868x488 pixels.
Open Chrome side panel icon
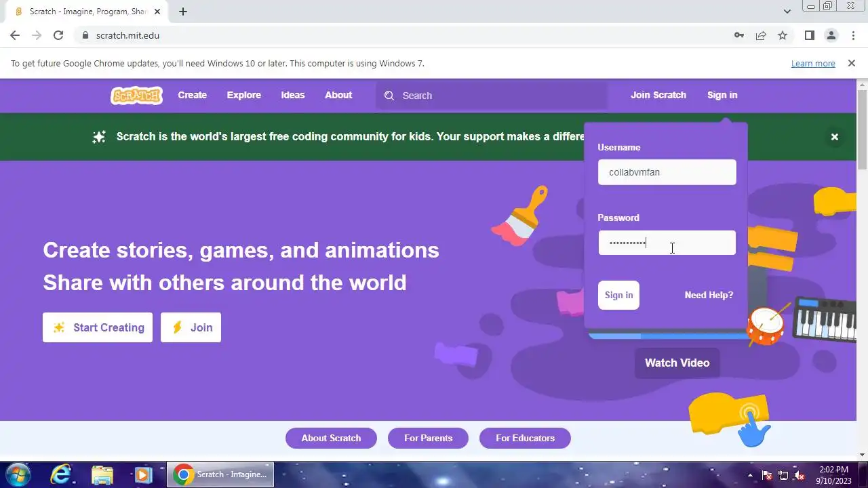point(809,35)
